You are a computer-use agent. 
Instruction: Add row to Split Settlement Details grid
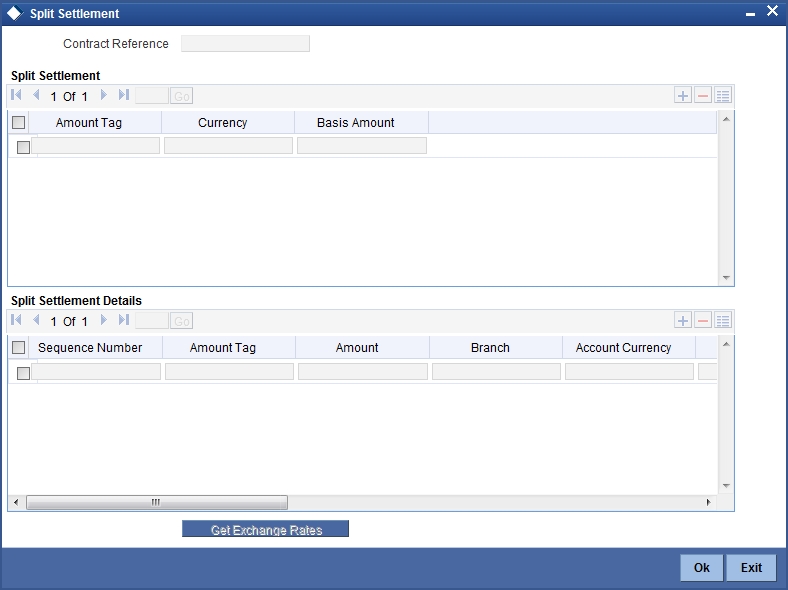[x=682, y=321]
